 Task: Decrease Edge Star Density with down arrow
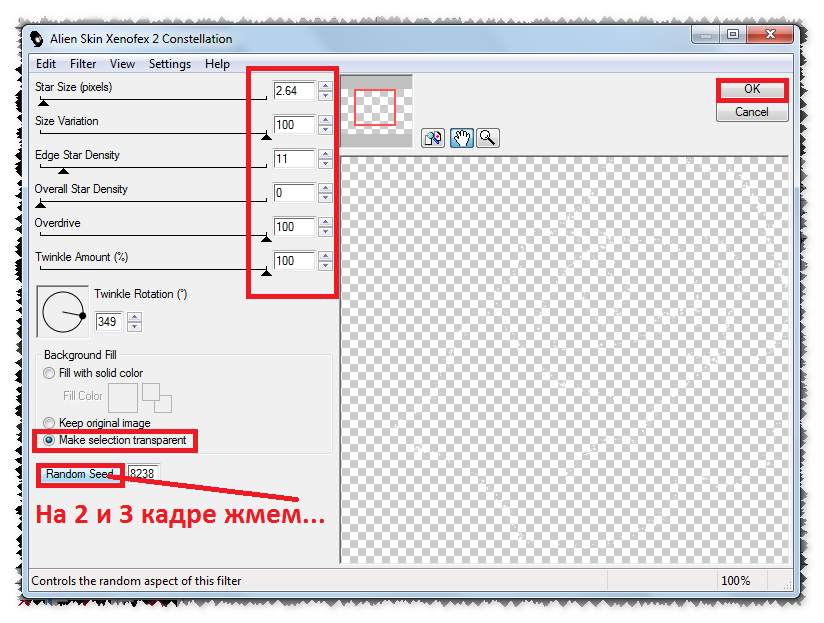click(325, 163)
